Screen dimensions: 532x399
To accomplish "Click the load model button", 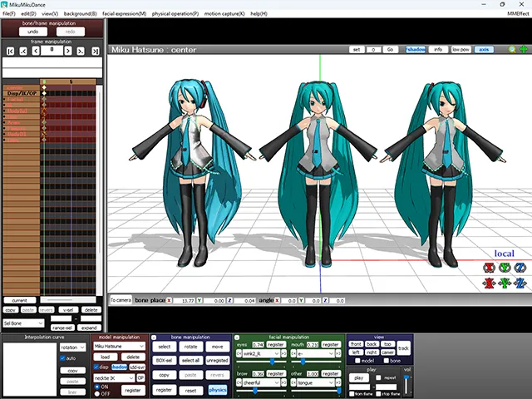I will coord(106,357).
